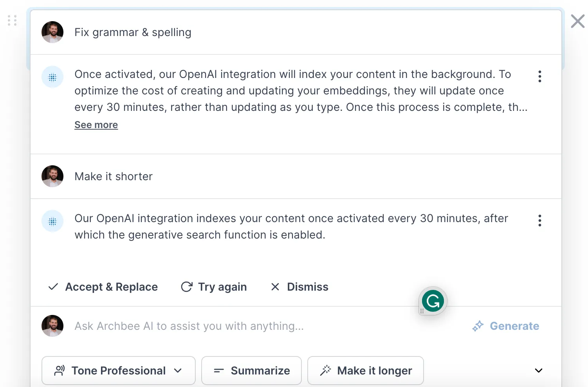Try again to regenerate the response
588x387 pixels.
click(x=214, y=287)
